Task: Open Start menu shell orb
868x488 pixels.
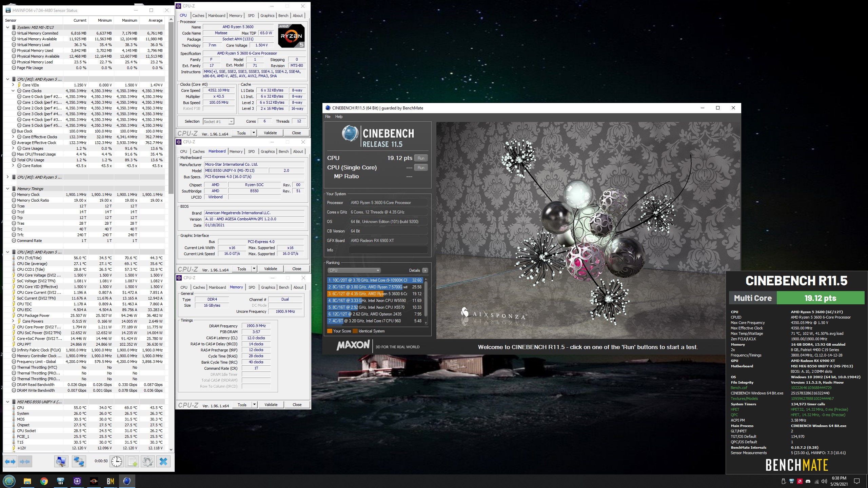Action: pyautogui.click(x=9, y=481)
